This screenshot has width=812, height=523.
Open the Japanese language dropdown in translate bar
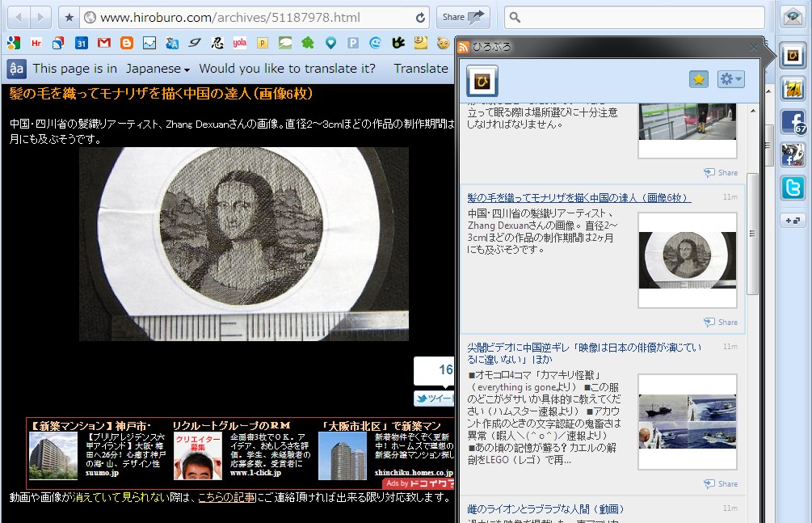(158, 69)
